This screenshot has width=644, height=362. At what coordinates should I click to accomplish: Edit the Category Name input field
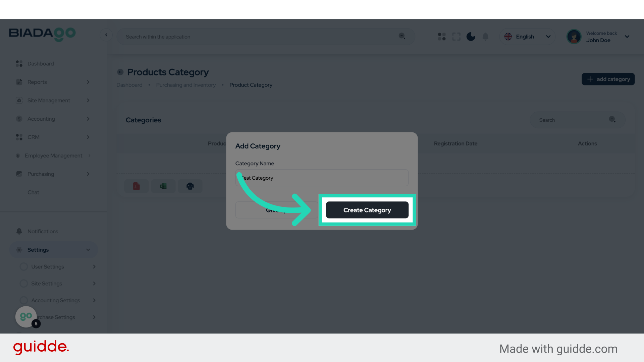(322, 178)
